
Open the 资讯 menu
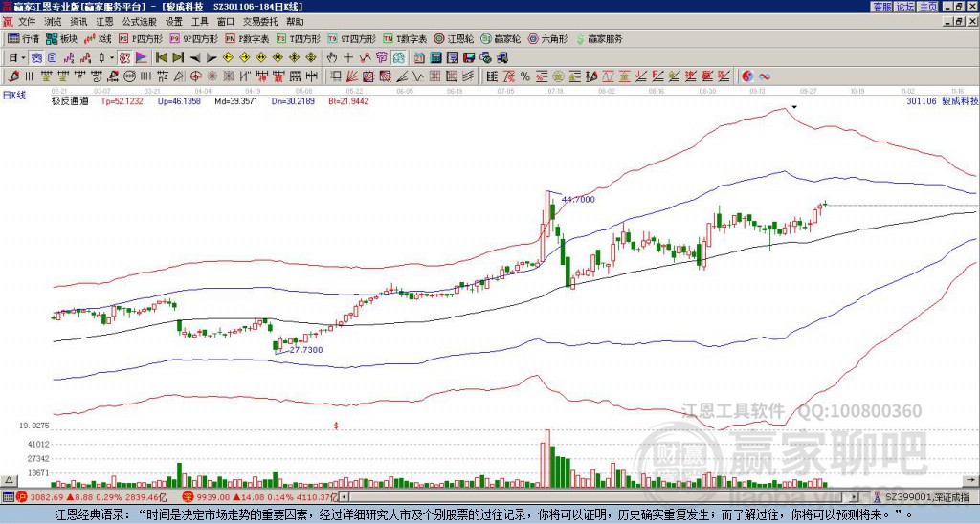pos(78,22)
